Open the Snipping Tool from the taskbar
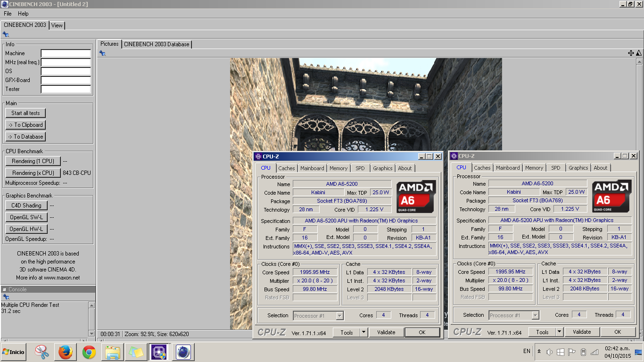This screenshot has width=644, height=362. point(42,352)
